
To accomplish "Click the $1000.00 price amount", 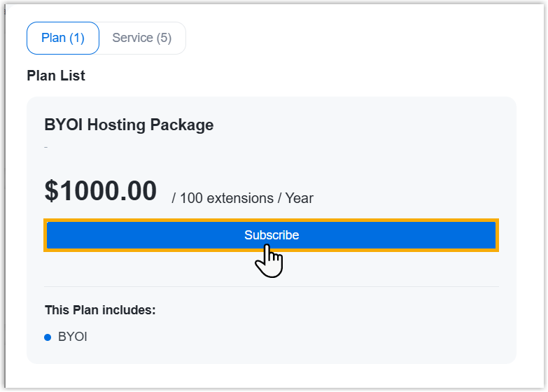I will (x=101, y=191).
